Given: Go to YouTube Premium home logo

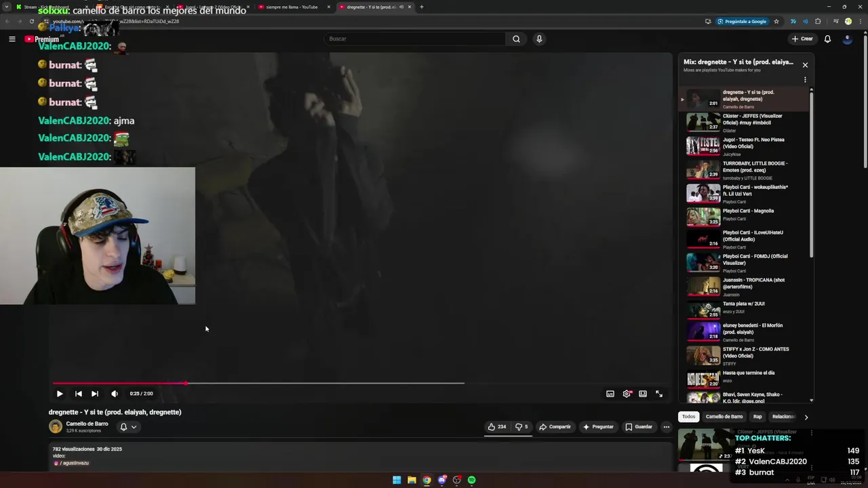Looking at the screenshot, I should pos(41,39).
